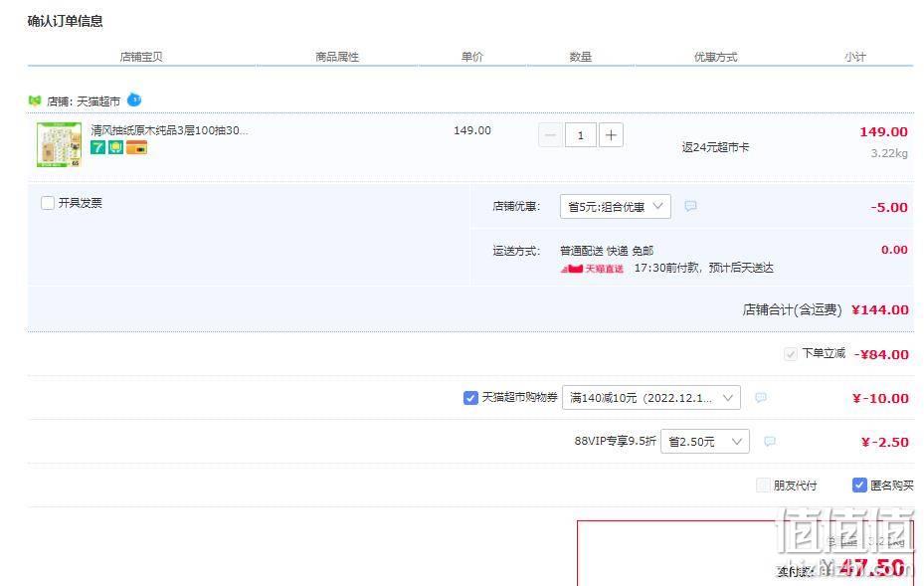Viewport: 924px width, 586px height.
Task: Click the 单价 column header
Action: (x=472, y=57)
